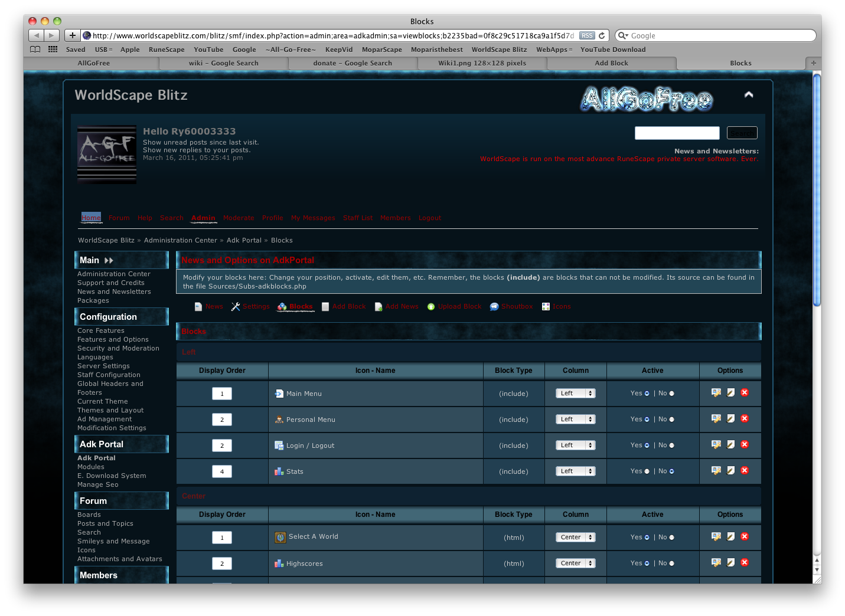This screenshot has height=616, width=845.
Task: Switch to the AllGoFree browser tab
Action: pyautogui.click(x=94, y=63)
